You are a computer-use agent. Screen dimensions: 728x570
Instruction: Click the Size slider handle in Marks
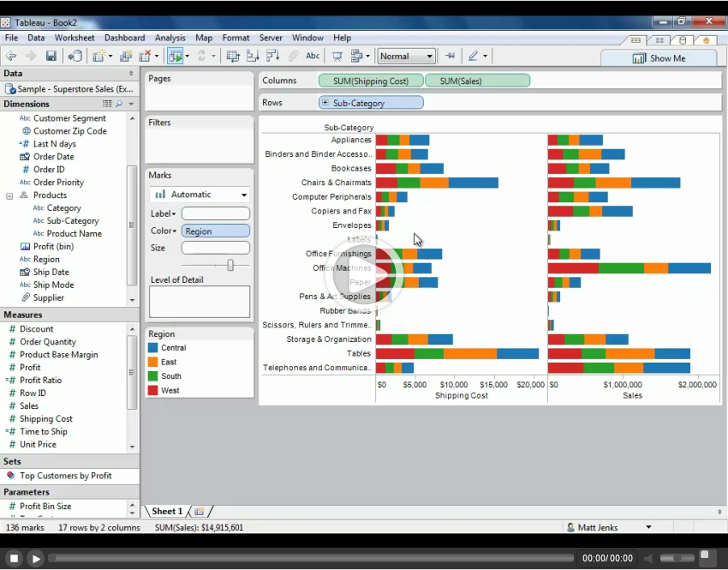click(x=230, y=266)
